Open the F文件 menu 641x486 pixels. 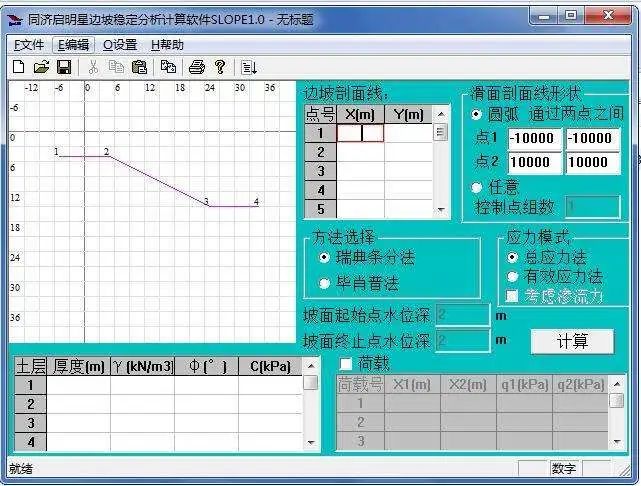point(28,44)
